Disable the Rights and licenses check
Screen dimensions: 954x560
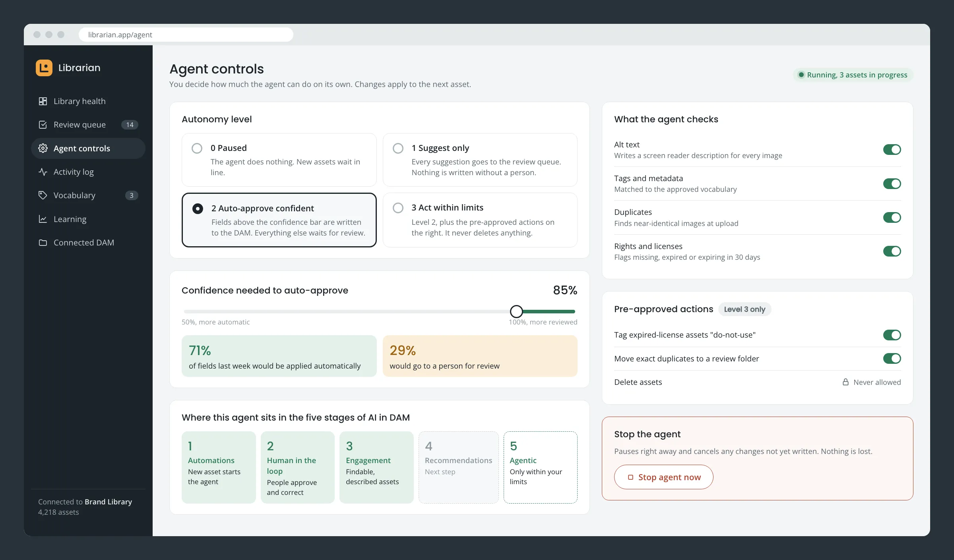pyautogui.click(x=892, y=251)
